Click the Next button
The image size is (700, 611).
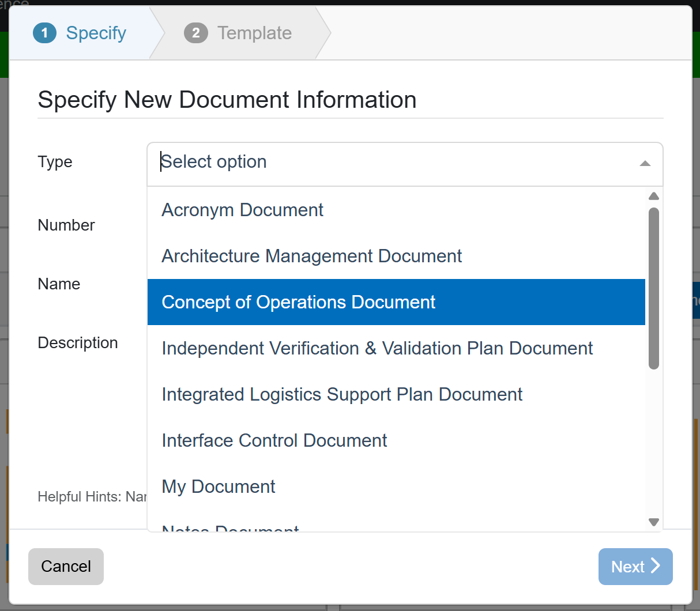coord(635,567)
